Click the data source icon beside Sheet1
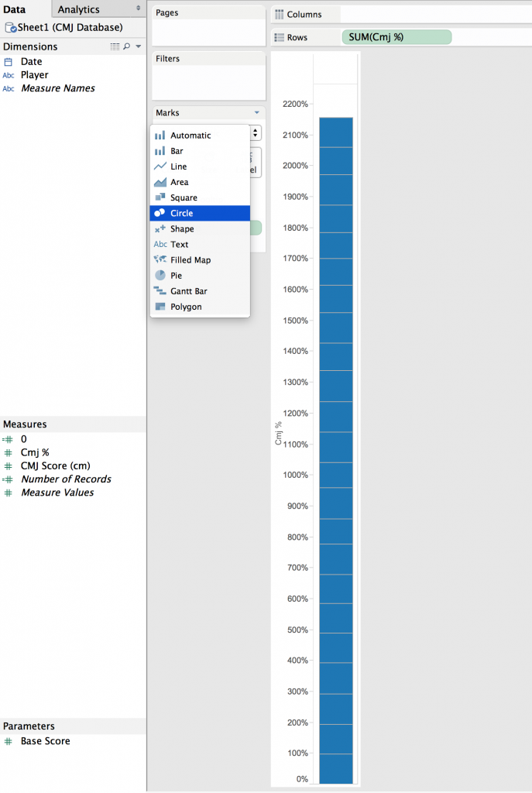Screen dimensions: 532x793 click(10, 28)
